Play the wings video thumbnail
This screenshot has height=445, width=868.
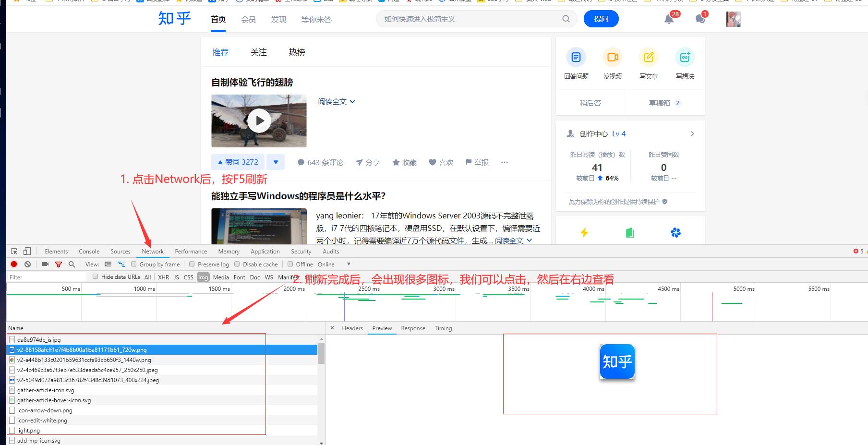tap(259, 121)
